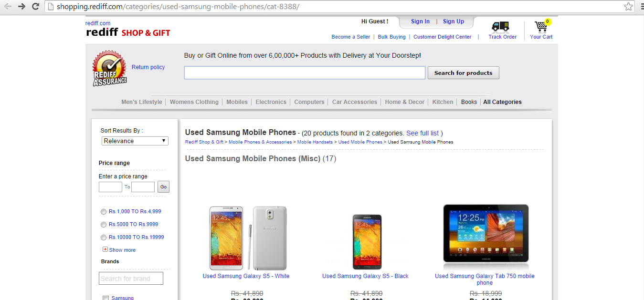Image resolution: width=644 pixels, height=300 pixels.
Task: Open the Electronics category
Action: pyautogui.click(x=271, y=102)
